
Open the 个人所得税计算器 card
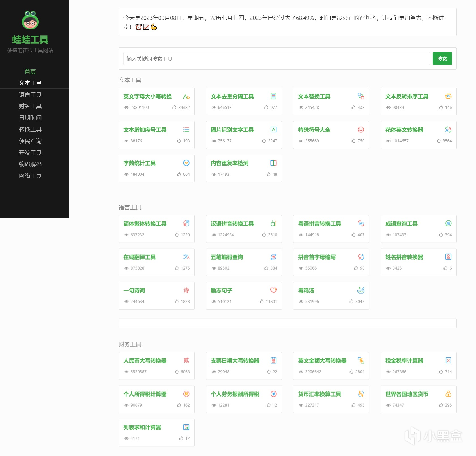[x=156, y=399]
